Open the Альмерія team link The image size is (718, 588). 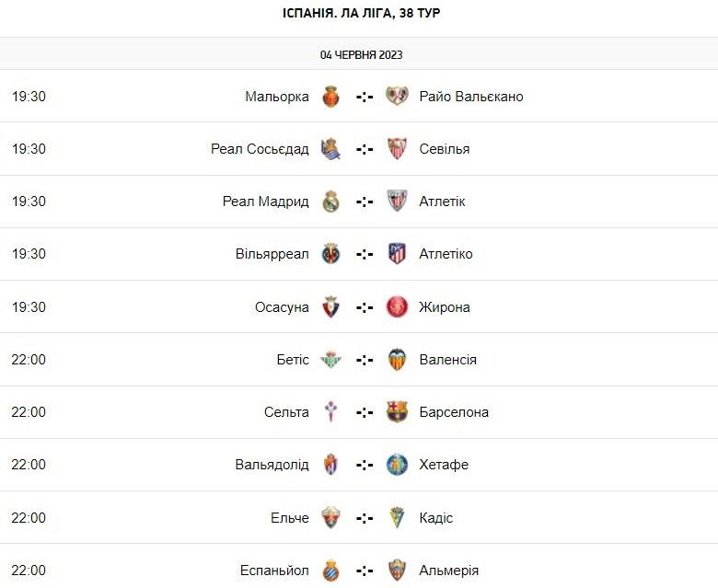click(448, 571)
